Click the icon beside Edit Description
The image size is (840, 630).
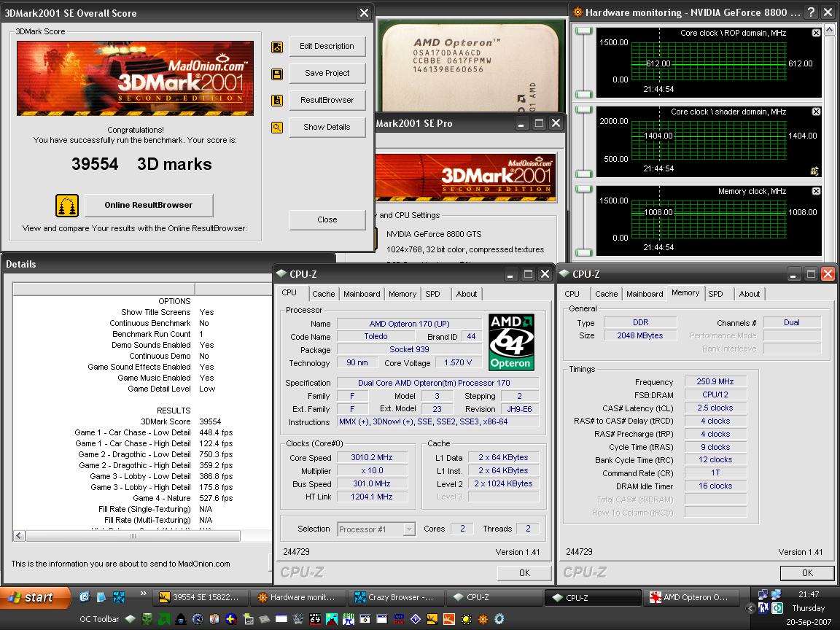(x=277, y=47)
